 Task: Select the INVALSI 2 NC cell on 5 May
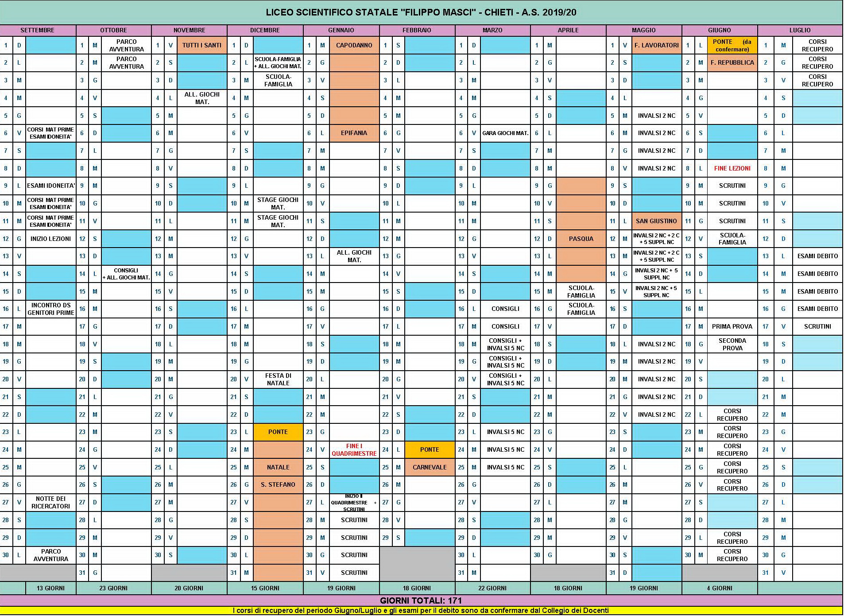(657, 116)
